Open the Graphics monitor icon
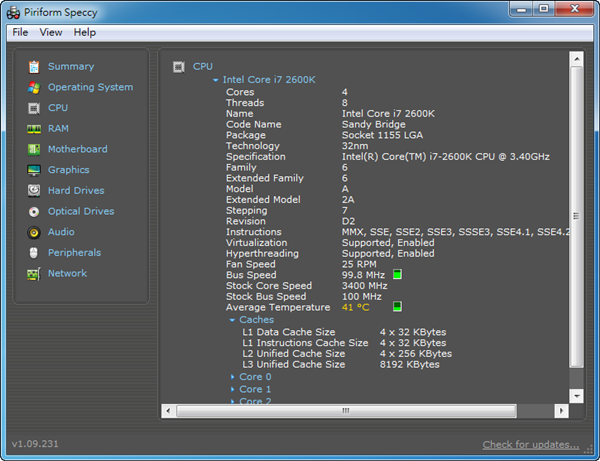Screen dimensions: 600x461 34,171
